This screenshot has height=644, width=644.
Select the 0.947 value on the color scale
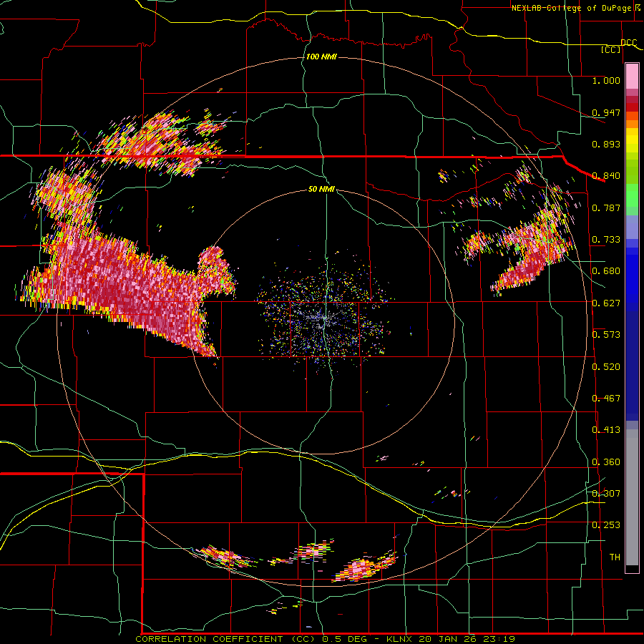tap(606, 112)
